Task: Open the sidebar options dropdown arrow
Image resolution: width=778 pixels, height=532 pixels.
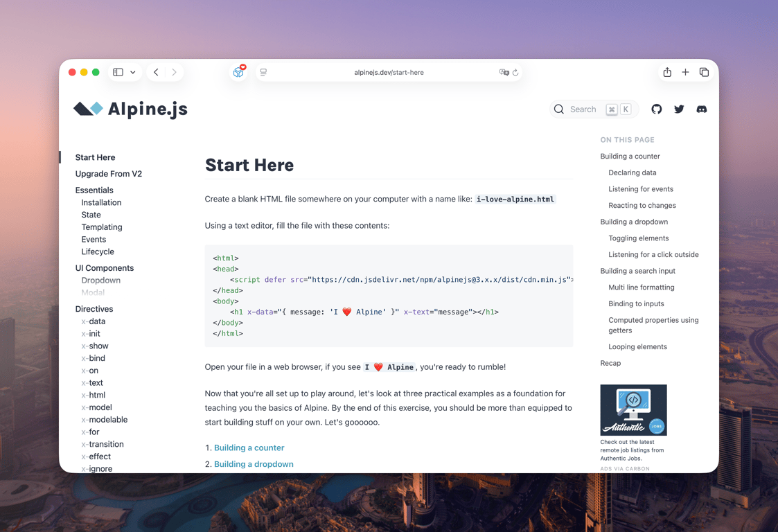Action: (x=133, y=73)
